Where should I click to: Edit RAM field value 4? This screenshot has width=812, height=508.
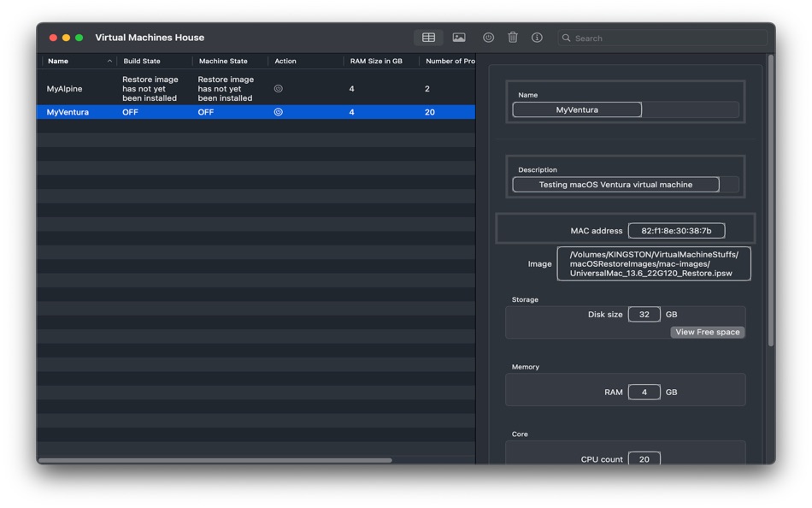[x=644, y=392]
